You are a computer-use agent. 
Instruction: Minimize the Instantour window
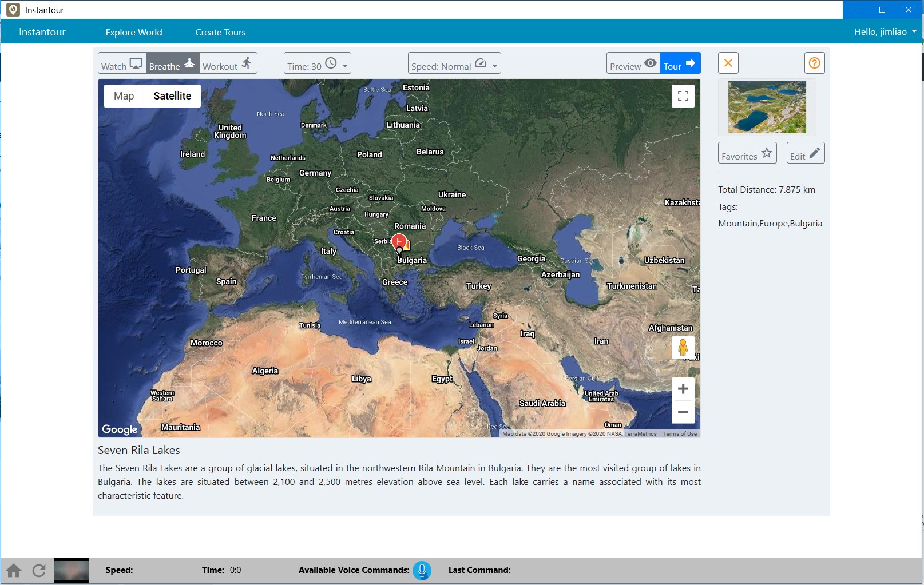(x=856, y=10)
